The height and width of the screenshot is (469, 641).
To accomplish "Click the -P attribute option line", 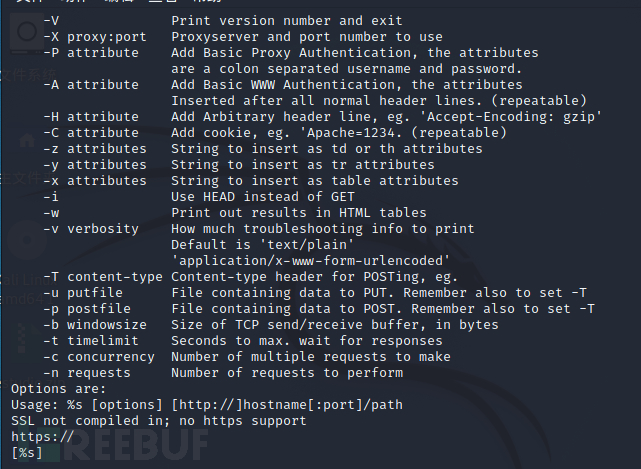I will 91,52.
